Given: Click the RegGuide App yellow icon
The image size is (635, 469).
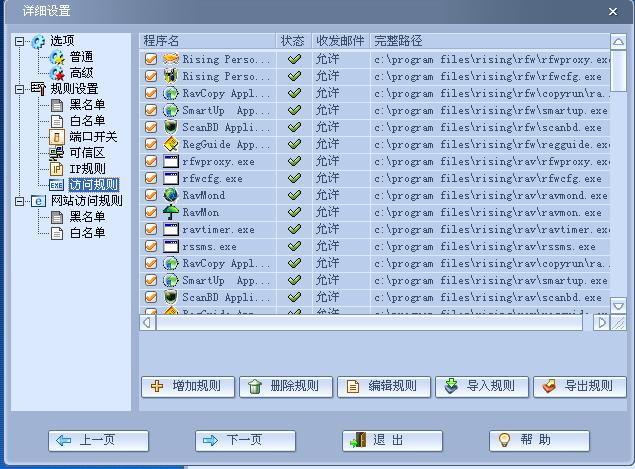Looking at the screenshot, I should pyautogui.click(x=171, y=144).
